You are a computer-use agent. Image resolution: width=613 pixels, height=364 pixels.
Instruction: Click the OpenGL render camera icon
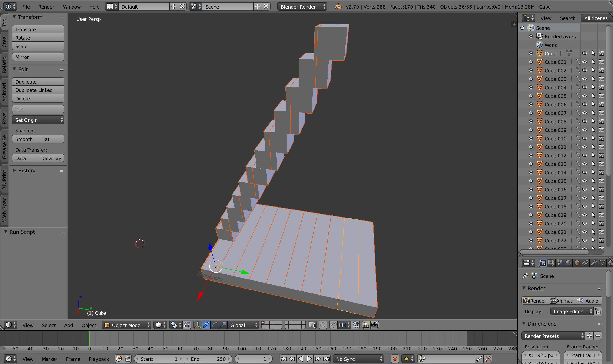click(x=366, y=325)
